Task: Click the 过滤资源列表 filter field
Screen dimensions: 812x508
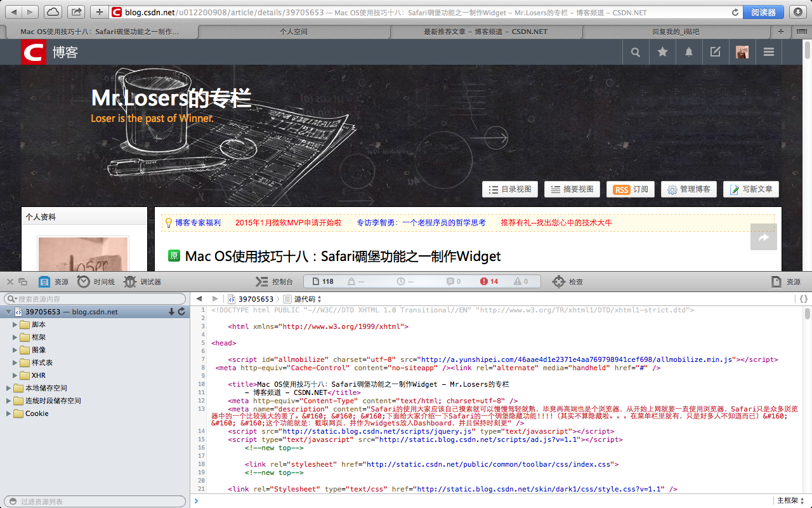Action: 95,502
